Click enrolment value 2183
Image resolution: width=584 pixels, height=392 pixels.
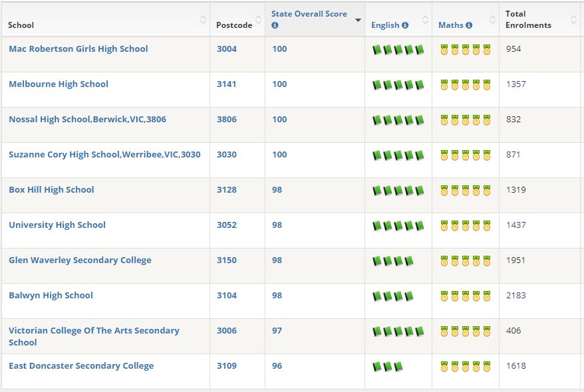click(x=516, y=295)
